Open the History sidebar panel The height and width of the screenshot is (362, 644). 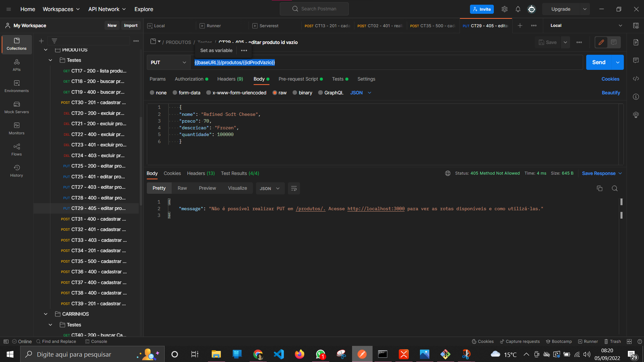[16, 171]
